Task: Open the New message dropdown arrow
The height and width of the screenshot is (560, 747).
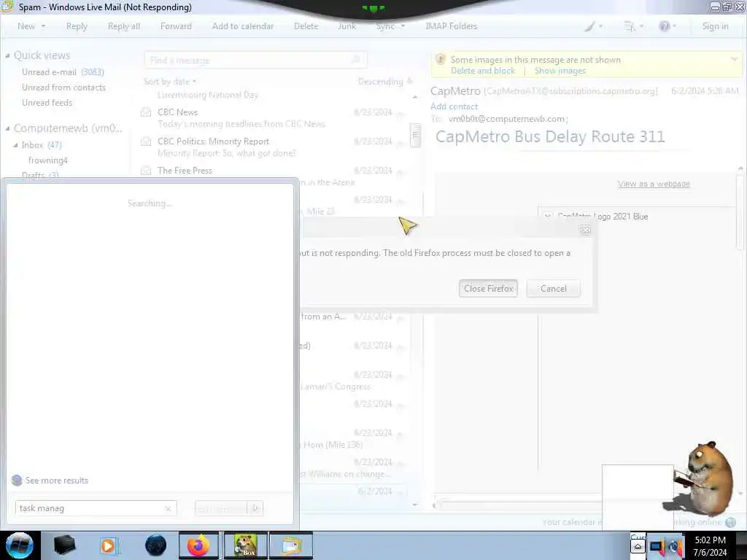Action: click(43, 26)
